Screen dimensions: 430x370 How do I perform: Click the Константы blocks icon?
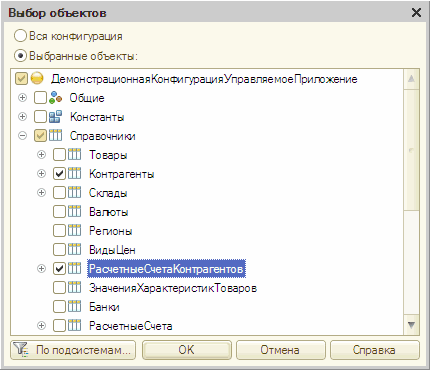click(x=55, y=117)
